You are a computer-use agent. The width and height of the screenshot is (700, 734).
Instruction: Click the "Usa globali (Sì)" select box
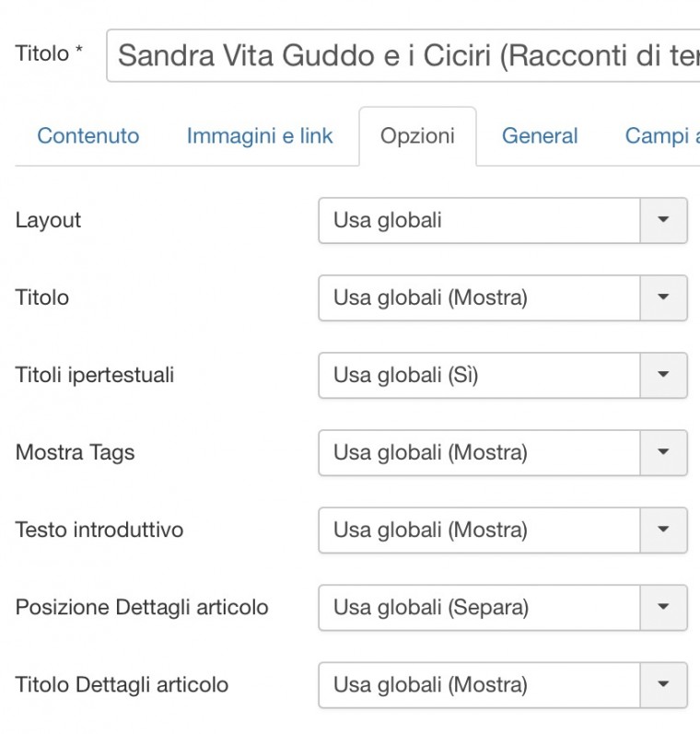479,376
